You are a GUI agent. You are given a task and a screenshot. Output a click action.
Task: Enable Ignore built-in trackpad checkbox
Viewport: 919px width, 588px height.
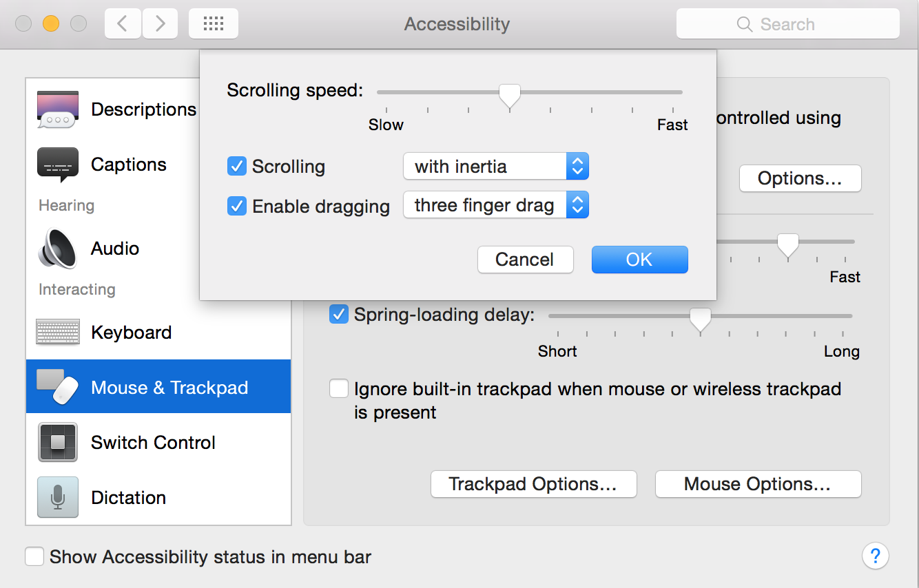(339, 389)
